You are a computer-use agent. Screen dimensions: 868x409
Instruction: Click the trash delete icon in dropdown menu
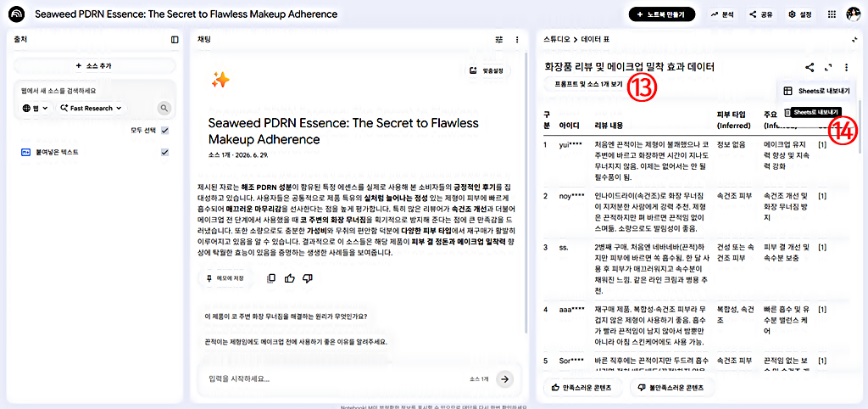click(787, 113)
